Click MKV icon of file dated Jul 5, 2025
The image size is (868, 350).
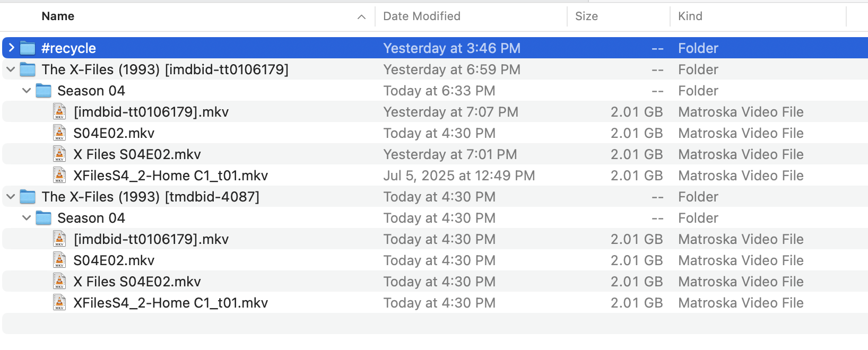click(59, 176)
